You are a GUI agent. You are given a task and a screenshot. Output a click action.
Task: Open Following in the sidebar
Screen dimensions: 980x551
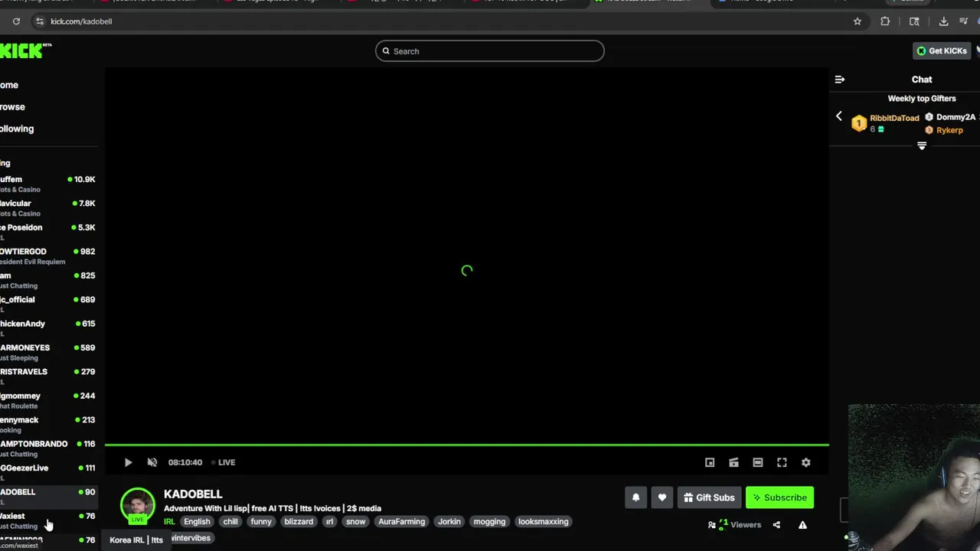[x=17, y=129]
